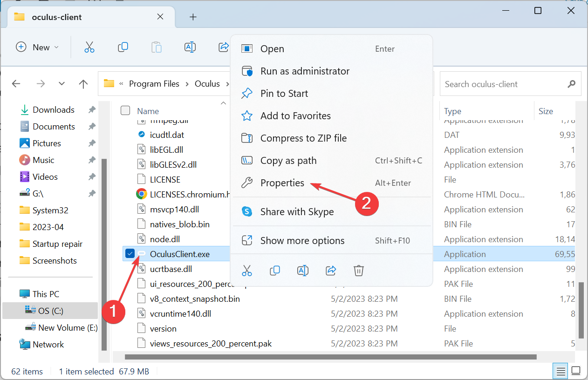The height and width of the screenshot is (380, 588).
Task: Click the search magnifier icon
Action: click(x=571, y=84)
